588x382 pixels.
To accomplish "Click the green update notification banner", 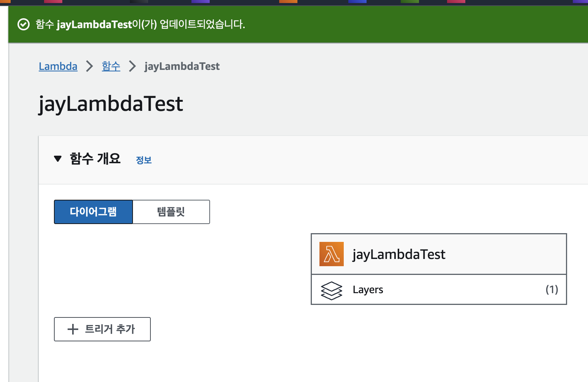I will (x=294, y=24).
